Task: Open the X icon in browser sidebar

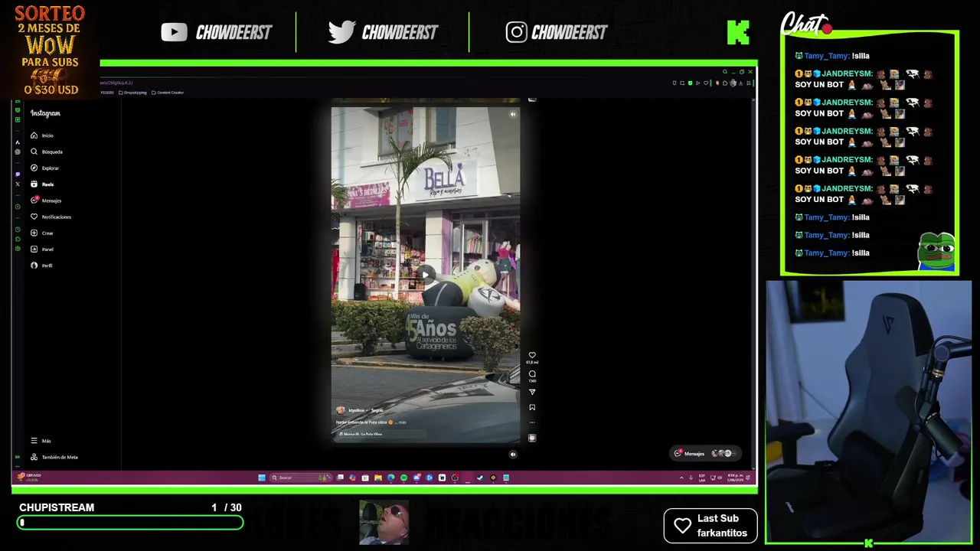Action: pyautogui.click(x=18, y=184)
